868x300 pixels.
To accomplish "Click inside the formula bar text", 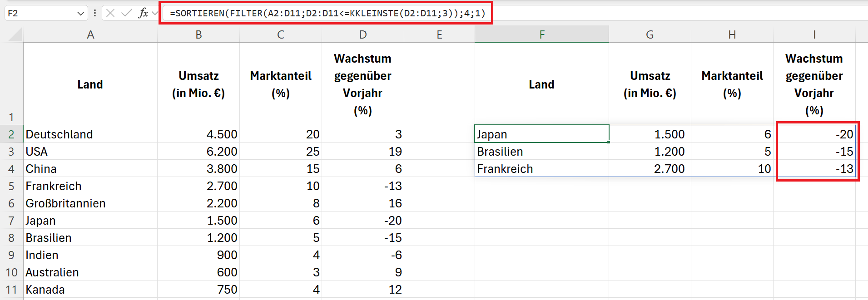I will pyautogui.click(x=327, y=13).
